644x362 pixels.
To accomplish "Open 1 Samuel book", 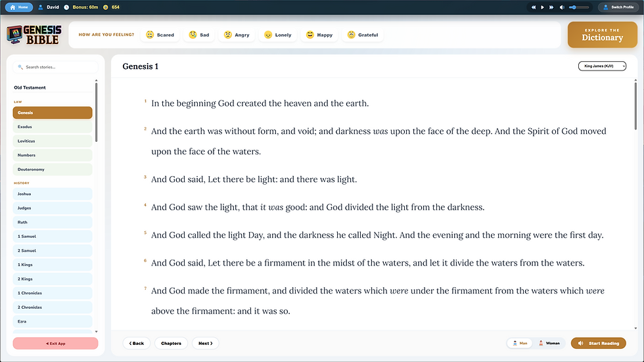I will point(53,237).
